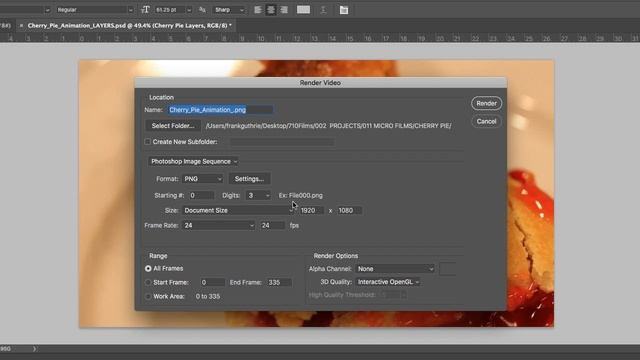Open the font family dropdown arrow
This screenshot has width=640, height=360.
[47, 10]
